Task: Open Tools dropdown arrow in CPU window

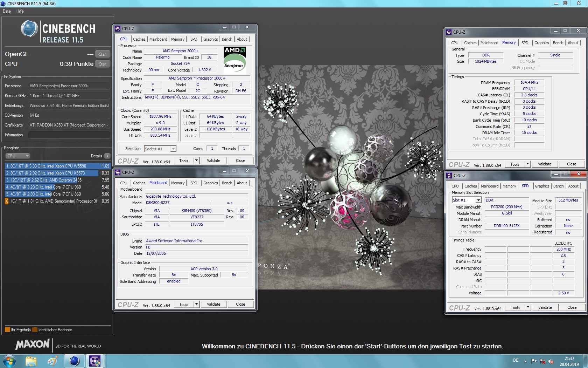Action: (196, 161)
